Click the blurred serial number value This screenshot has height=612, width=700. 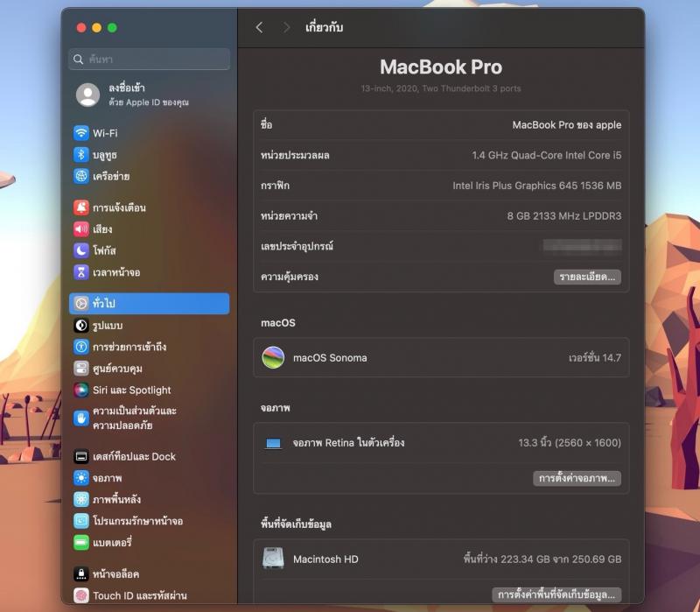(x=582, y=246)
